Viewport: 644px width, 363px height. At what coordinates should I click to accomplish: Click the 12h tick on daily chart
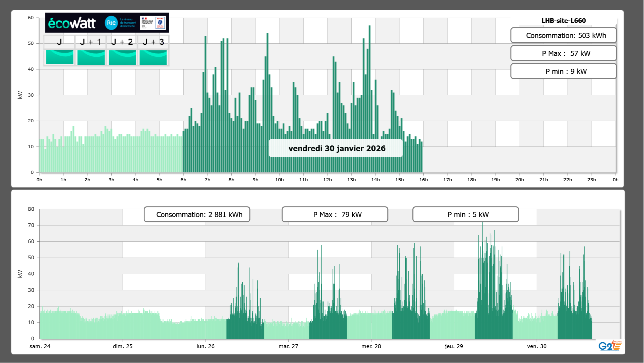point(327,180)
